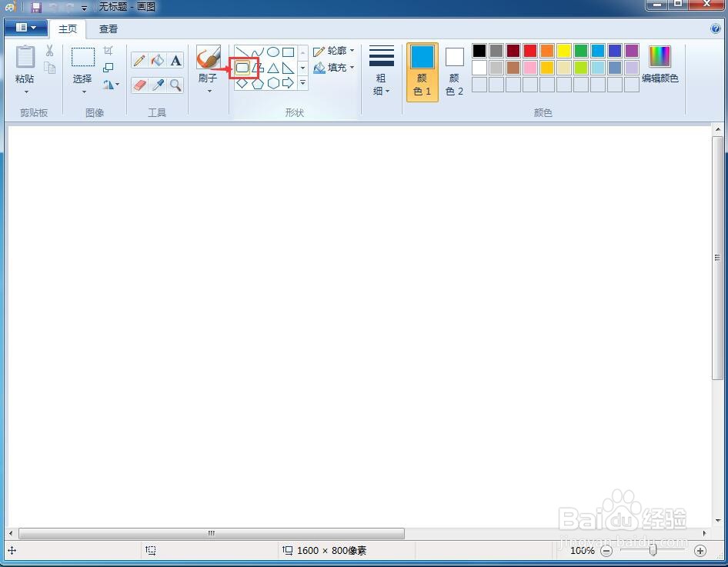Choose the Triangle shape
The image size is (728, 567).
click(273, 68)
